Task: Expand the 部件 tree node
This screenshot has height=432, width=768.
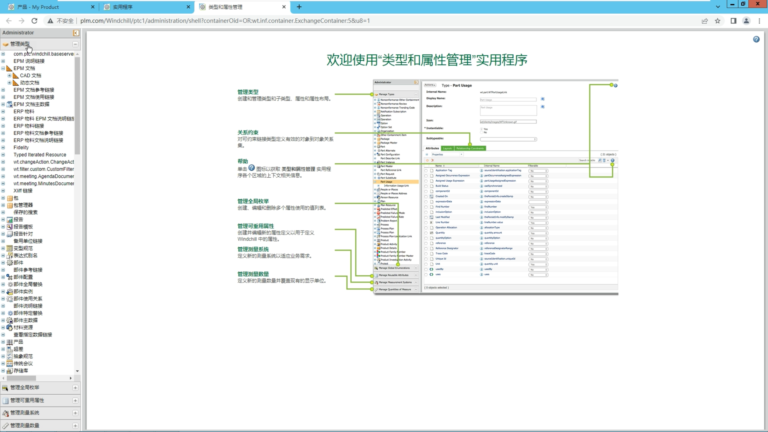Action: 3,263
